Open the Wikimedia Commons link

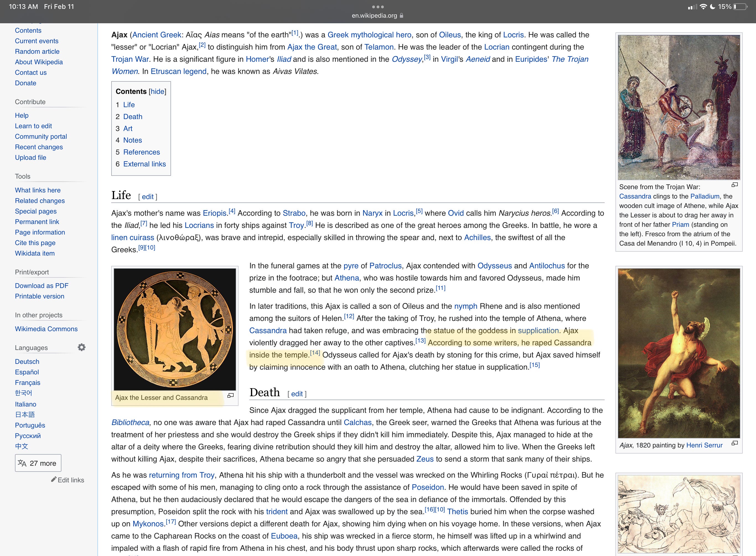(x=46, y=329)
